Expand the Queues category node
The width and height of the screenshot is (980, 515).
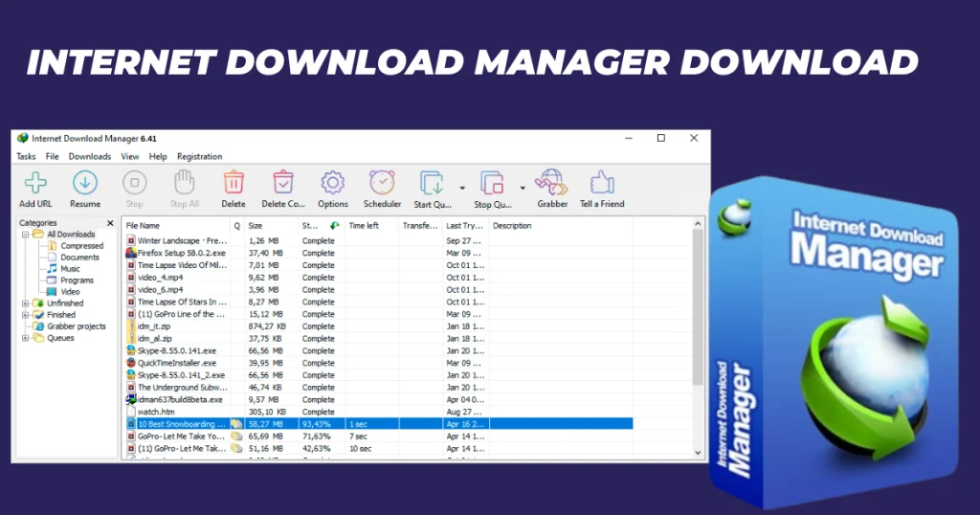tap(26, 338)
